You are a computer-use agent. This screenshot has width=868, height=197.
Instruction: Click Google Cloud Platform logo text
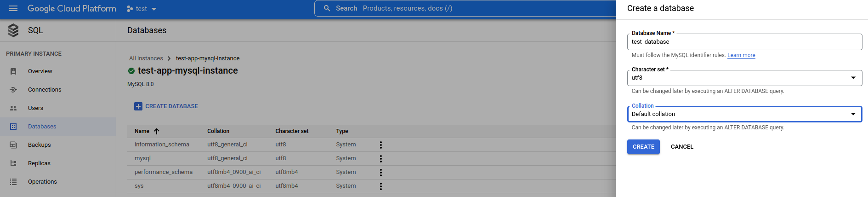click(x=72, y=8)
